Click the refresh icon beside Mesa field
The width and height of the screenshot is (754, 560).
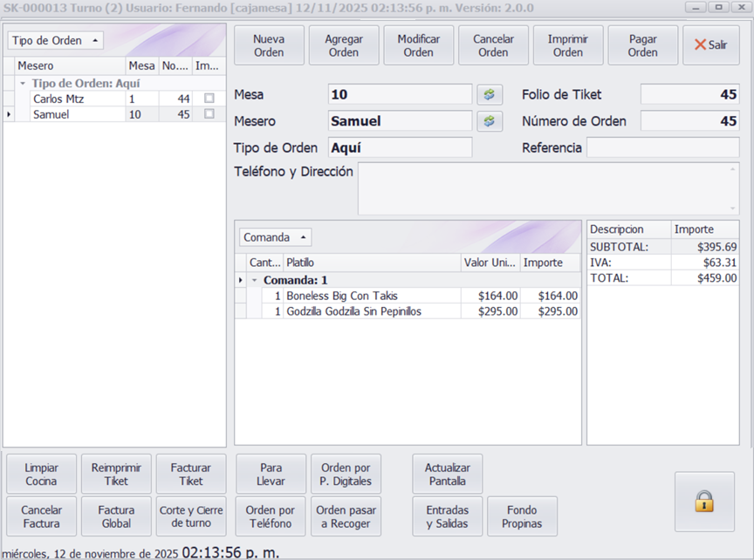click(x=490, y=95)
